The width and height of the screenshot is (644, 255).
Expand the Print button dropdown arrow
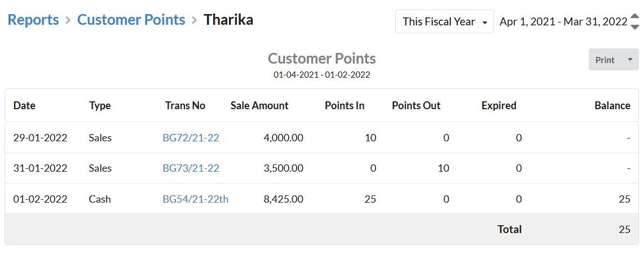tap(630, 60)
